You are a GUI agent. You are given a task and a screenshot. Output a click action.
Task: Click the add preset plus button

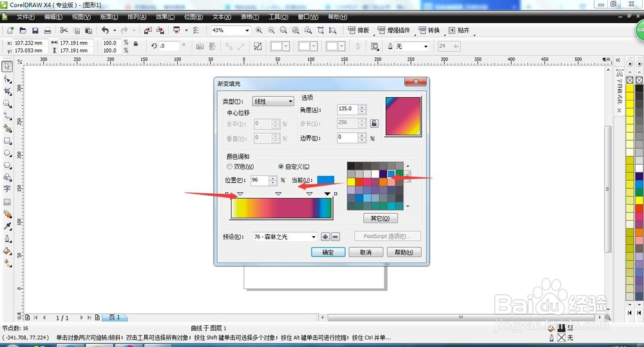(325, 237)
